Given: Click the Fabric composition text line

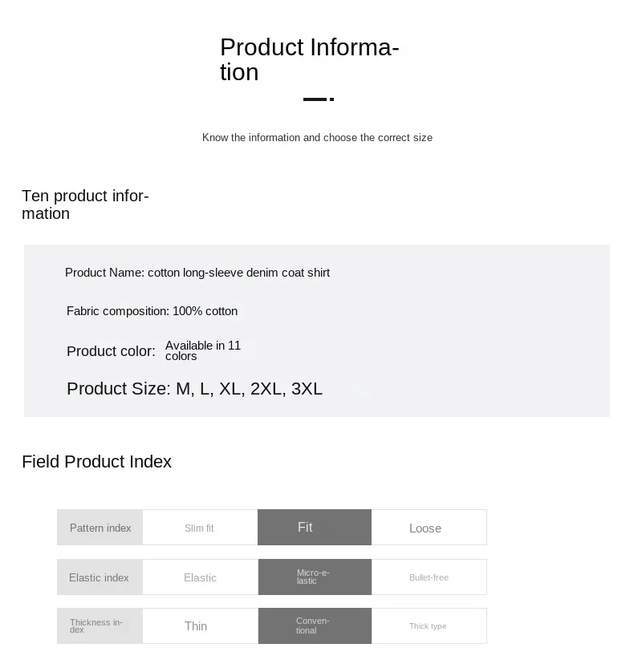Looking at the screenshot, I should click(152, 311).
